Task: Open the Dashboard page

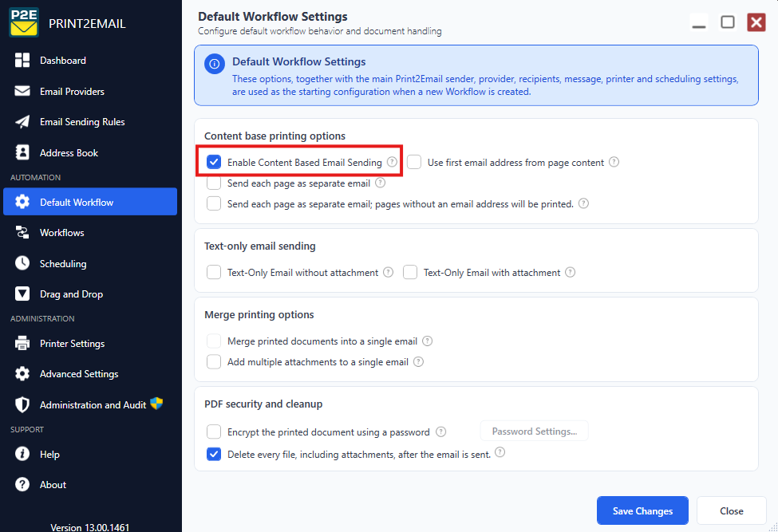Action: [90, 60]
